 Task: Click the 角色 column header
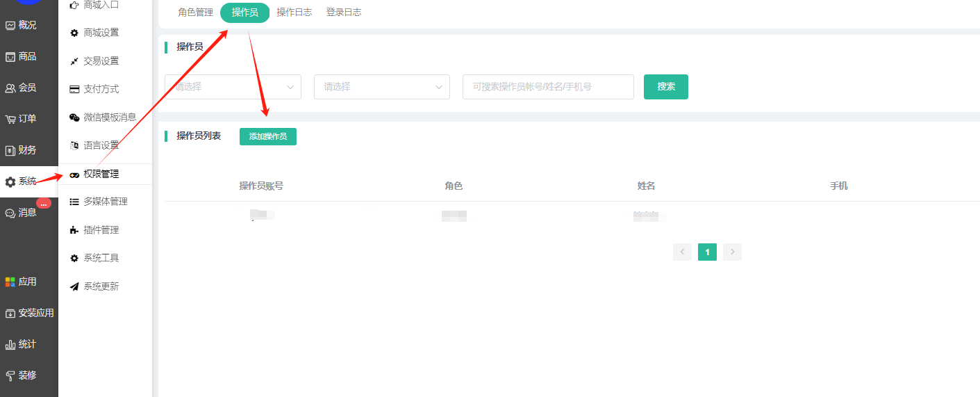click(x=454, y=186)
